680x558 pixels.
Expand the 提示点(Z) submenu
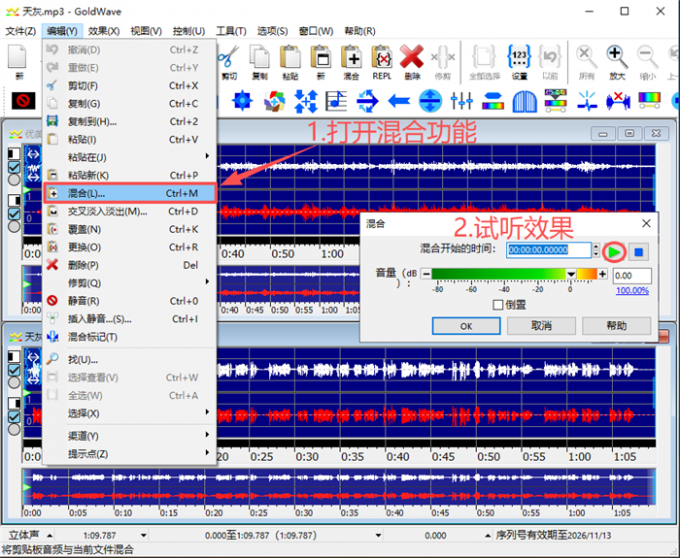tap(130, 454)
